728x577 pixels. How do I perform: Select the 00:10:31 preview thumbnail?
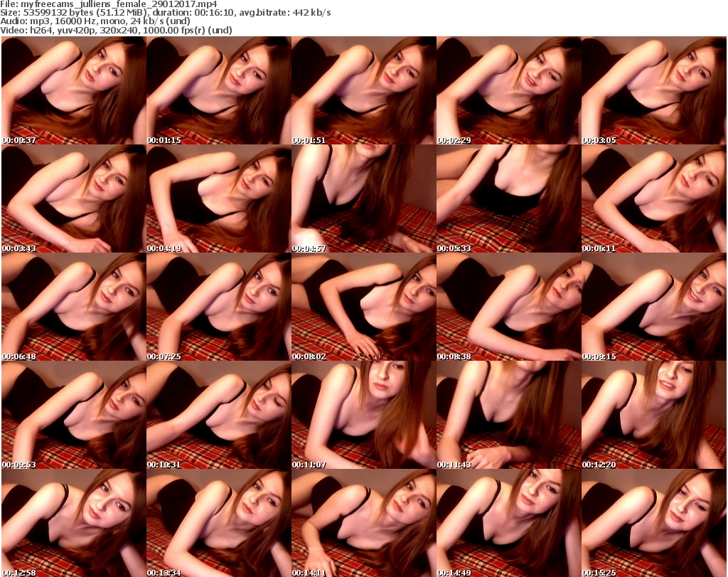218,415
